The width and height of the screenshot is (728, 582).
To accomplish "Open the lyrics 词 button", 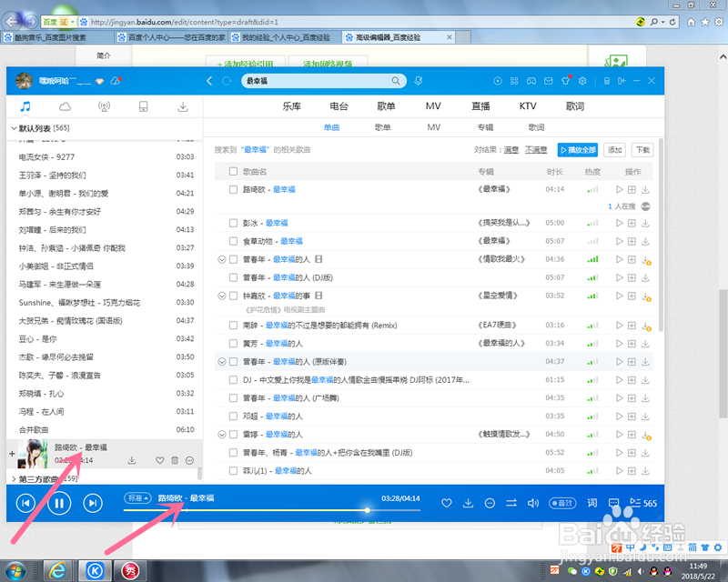I will (x=592, y=503).
